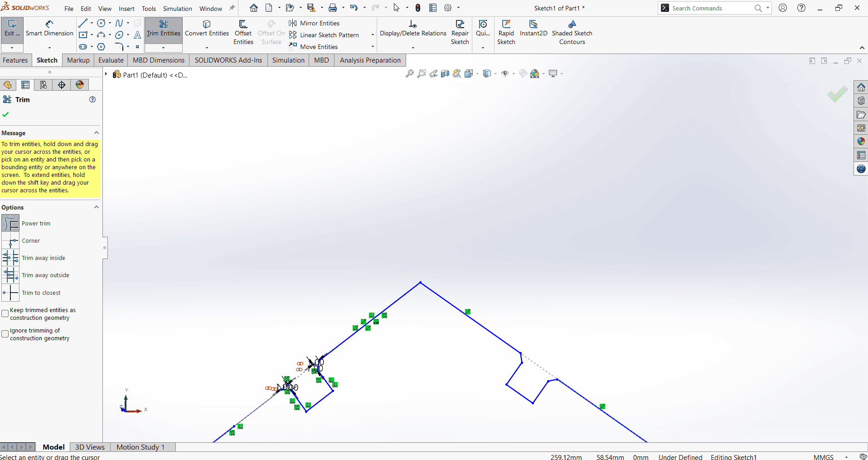Click the Section View icon
The height and width of the screenshot is (460, 868).
click(445, 73)
